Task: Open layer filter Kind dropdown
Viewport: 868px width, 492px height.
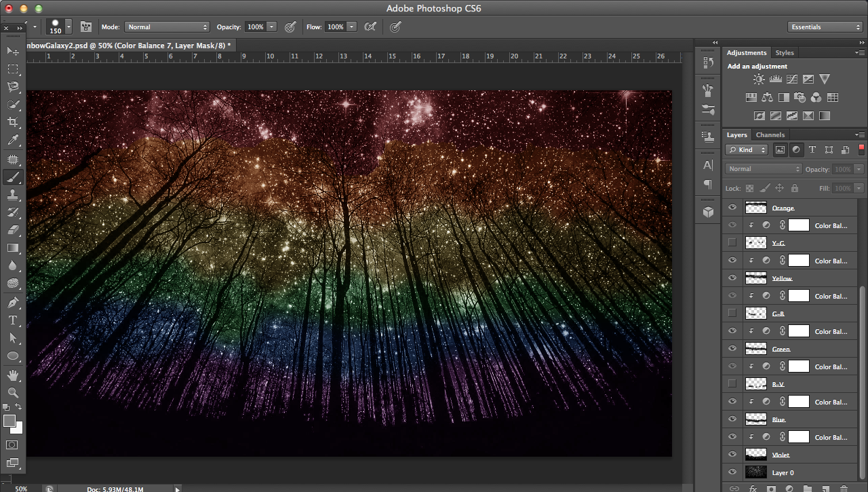Action: pos(747,149)
